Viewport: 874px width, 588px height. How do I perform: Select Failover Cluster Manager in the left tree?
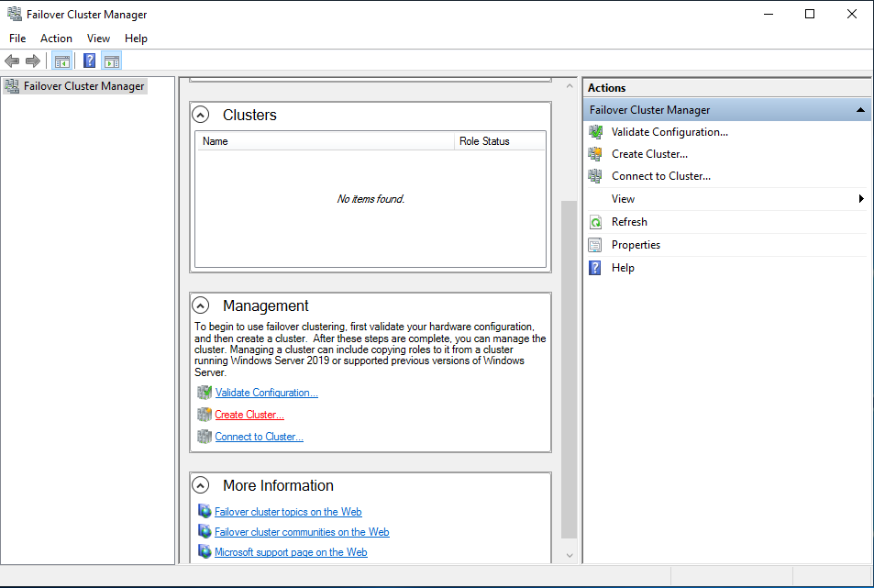[x=81, y=85]
